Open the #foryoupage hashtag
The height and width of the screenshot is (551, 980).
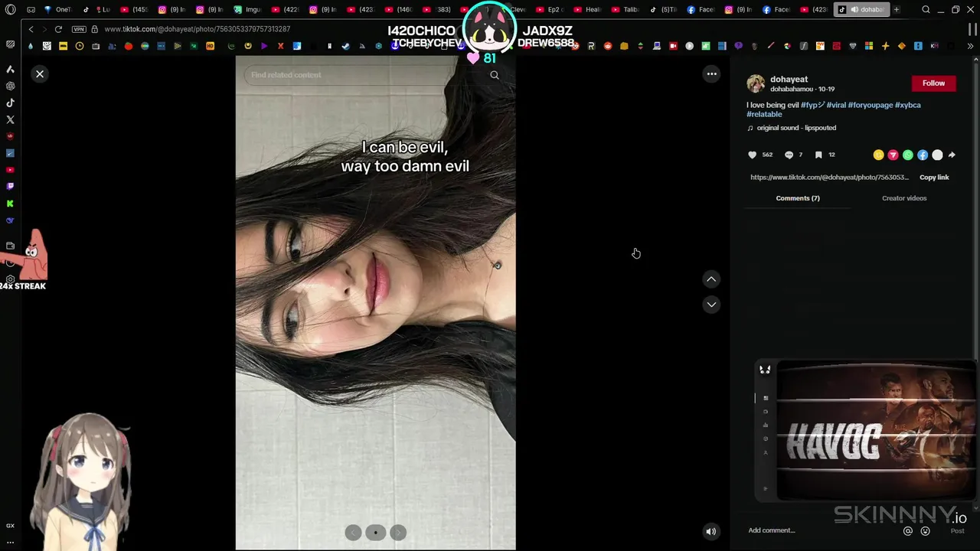[x=871, y=105]
